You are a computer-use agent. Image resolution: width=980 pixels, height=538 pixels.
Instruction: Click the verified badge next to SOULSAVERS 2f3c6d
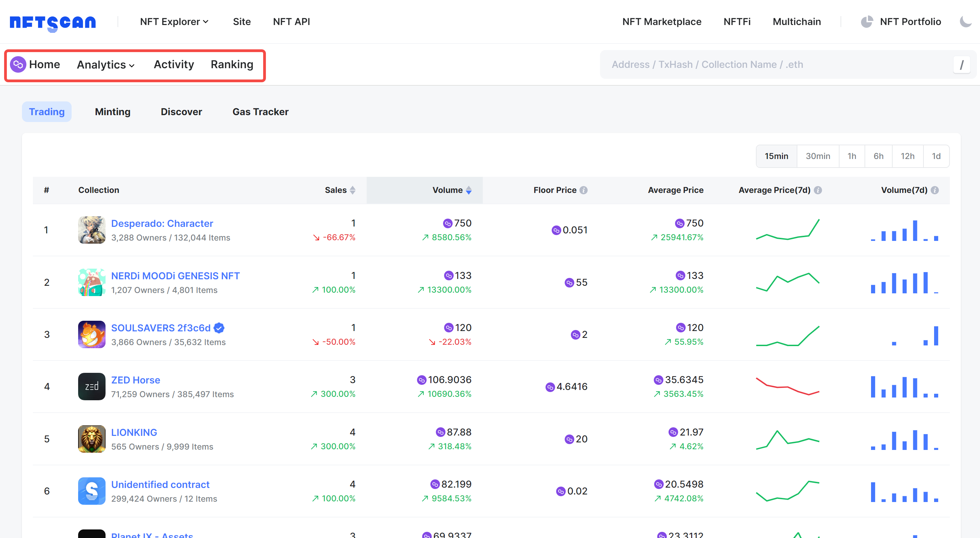(218, 328)
